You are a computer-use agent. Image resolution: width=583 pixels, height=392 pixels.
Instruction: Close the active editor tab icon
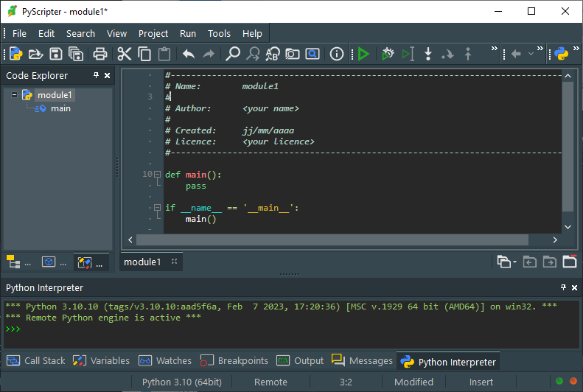tap(569, 262)
